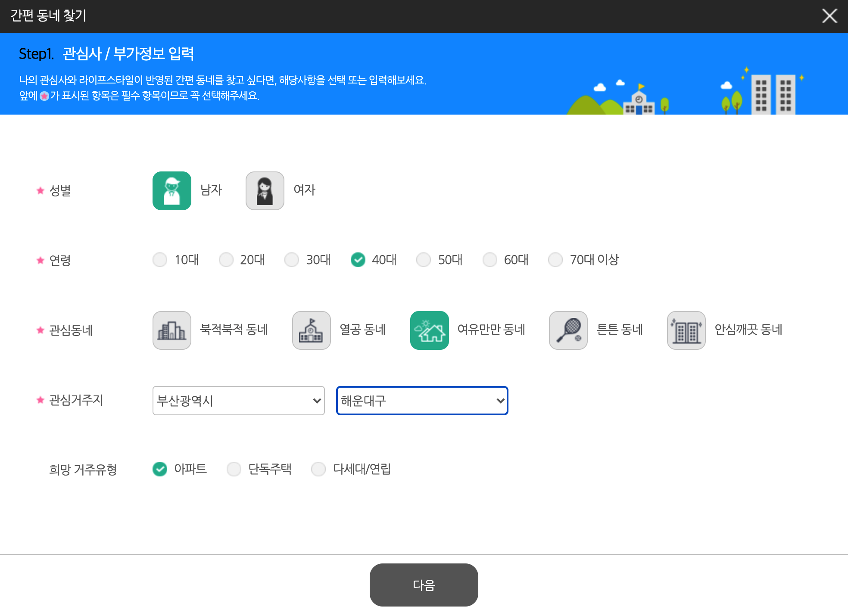
Task: Choose the 튼튼 동네 racket icon
Action: click(568, 330)
